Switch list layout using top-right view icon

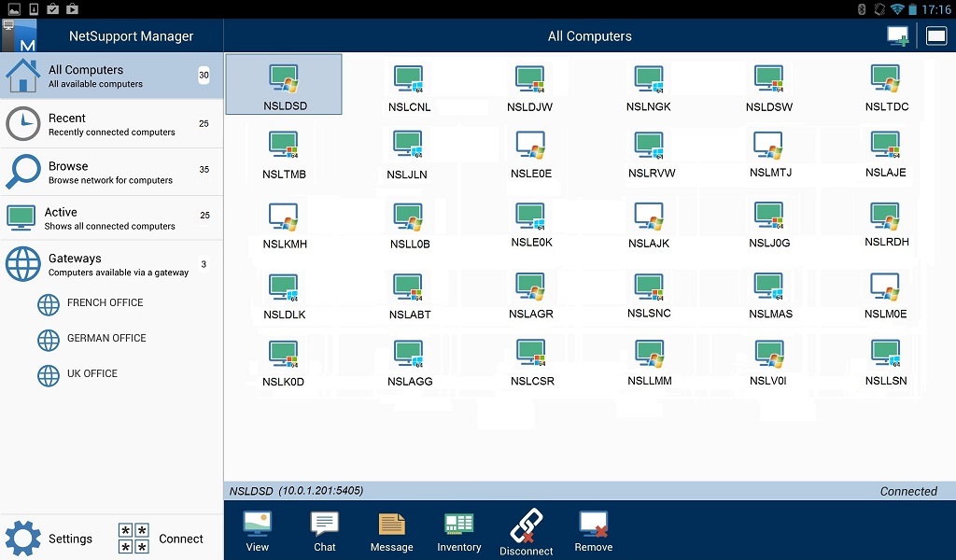pos(935,35)
